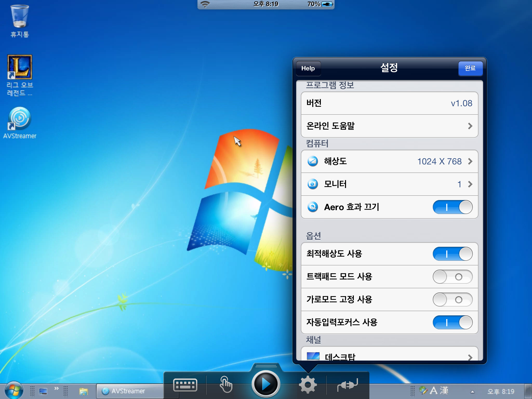Viewport: 532px width, 399px height.
Task: Click the Help button in settings panel
Action: tap(308, 68)
